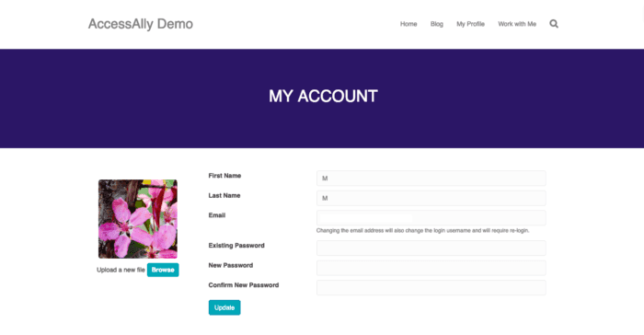Go to the Home menu item
The width and height of the screenshot is (644, 335).
[x=408, y=24]
